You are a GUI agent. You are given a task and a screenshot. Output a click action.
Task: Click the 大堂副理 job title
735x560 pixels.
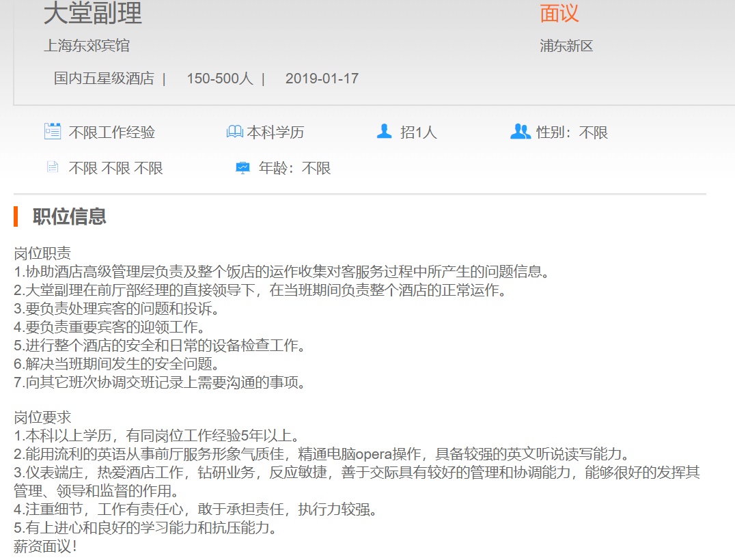93,14
